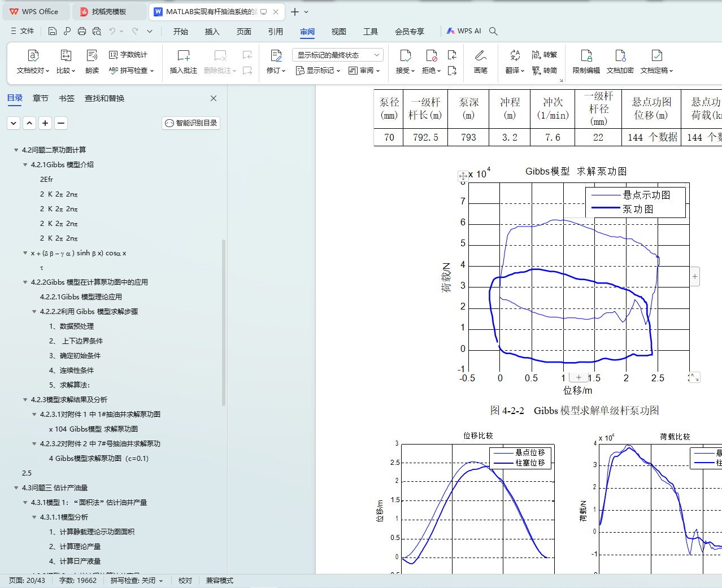Viewport: 722px width, 588px height.
Task: Open quick access toolbar customize chevron
Action: 150,31
